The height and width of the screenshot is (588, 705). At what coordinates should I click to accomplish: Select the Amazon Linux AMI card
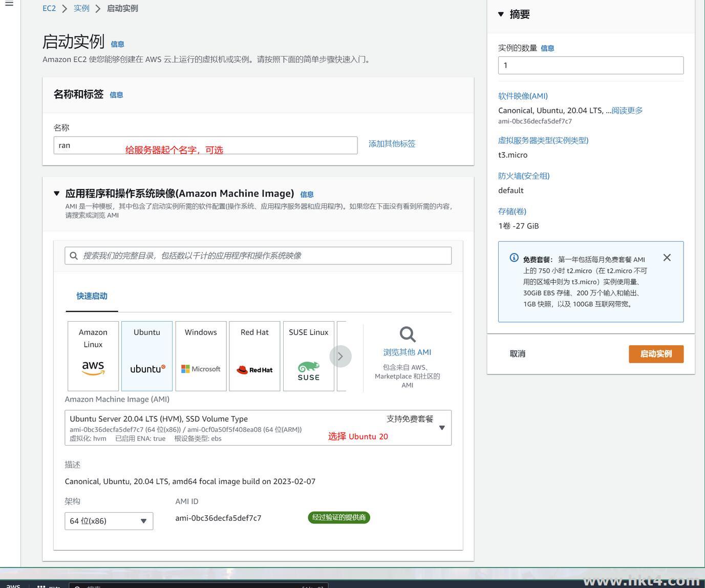(93, 356)
